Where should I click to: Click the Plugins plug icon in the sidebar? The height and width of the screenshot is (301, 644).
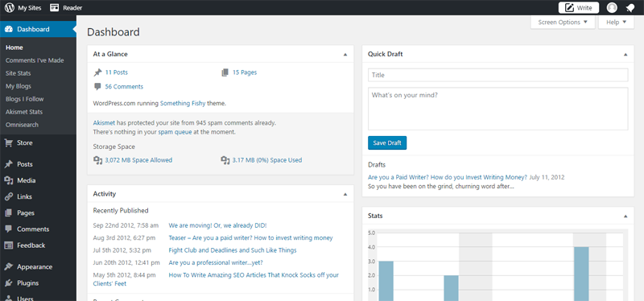pos(9,283)
